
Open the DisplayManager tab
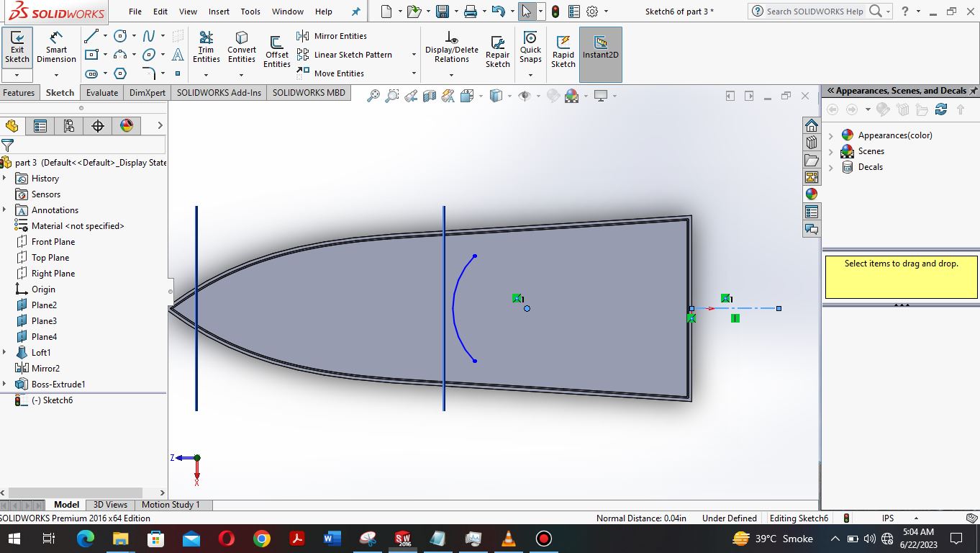[127, 126]
